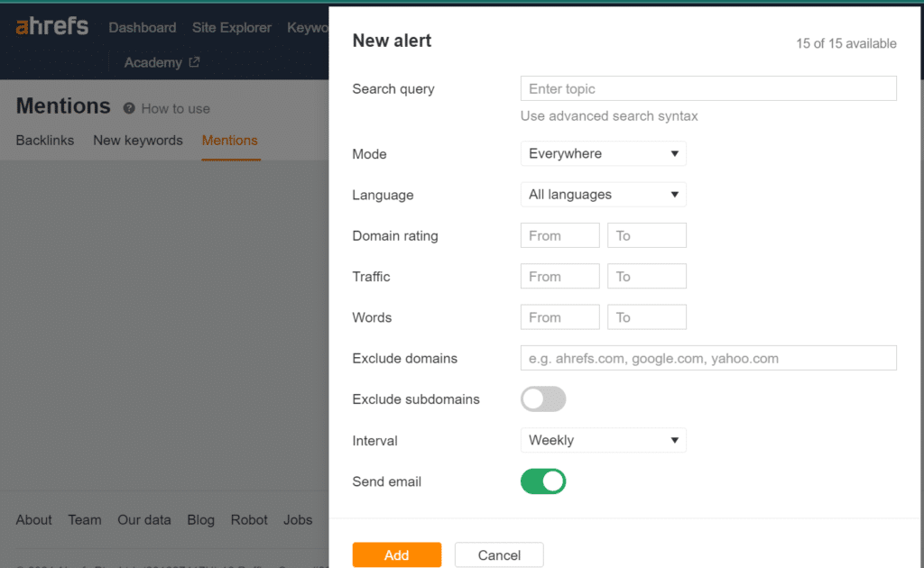
Task: Switch to the Backlinks tab
Action: click(x=45, y=140)
